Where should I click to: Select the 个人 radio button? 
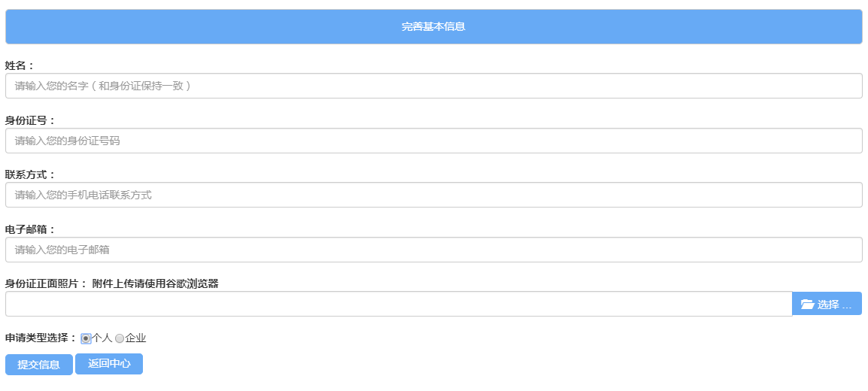(86, 338)
